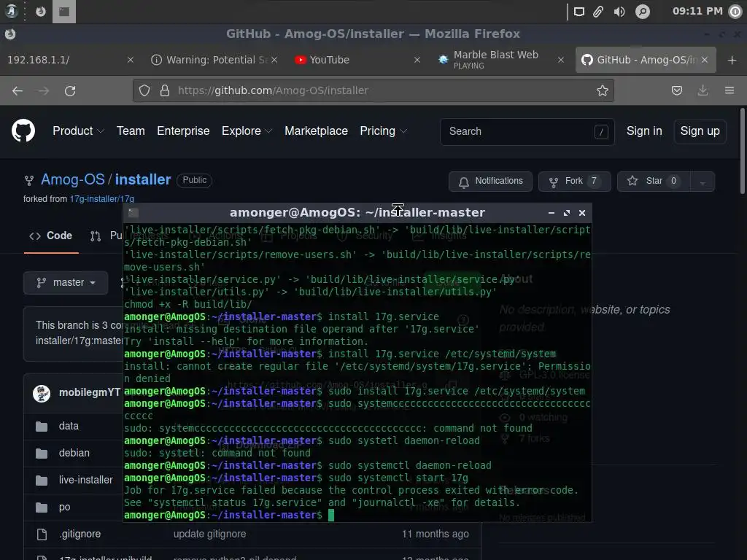Open the Pocket save icon
The image size is (747, 560).
tap(676, 90)
